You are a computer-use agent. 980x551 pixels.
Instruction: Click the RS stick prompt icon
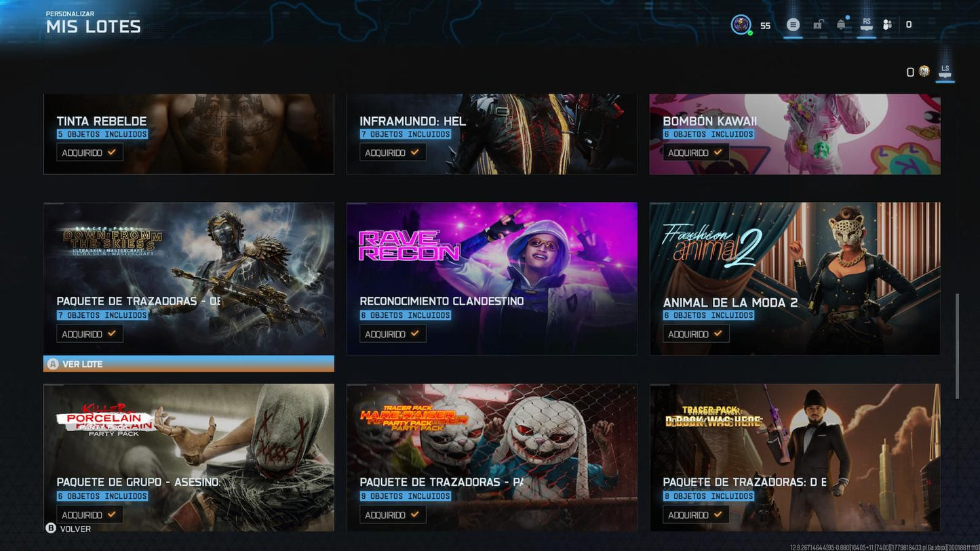tap(866, 24)
